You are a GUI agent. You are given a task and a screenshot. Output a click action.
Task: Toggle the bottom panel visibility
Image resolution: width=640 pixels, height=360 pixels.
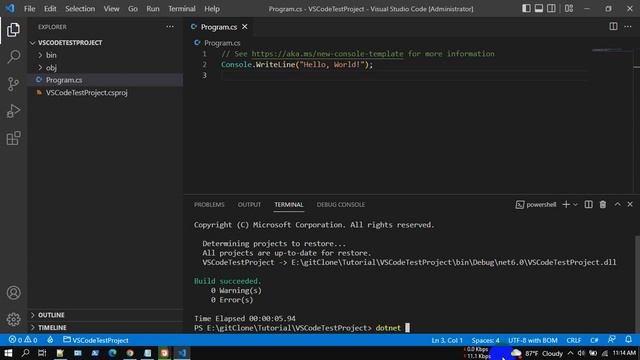click(539, 9)
